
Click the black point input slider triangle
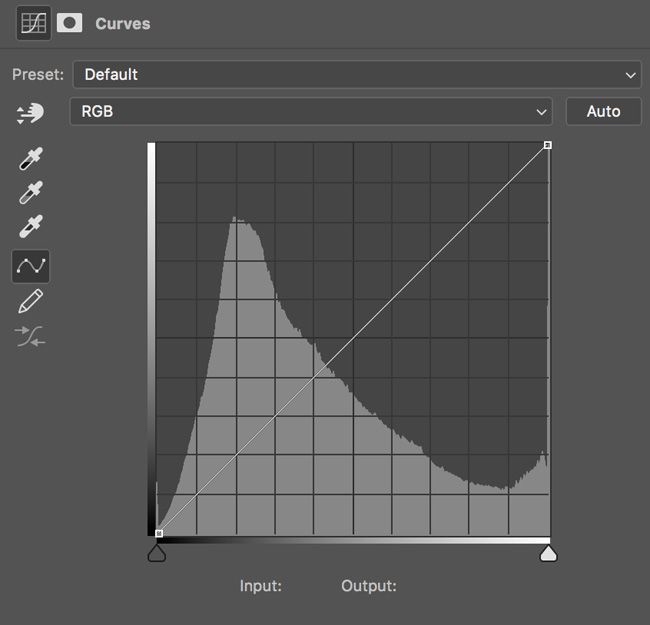(x=157, y=553)
